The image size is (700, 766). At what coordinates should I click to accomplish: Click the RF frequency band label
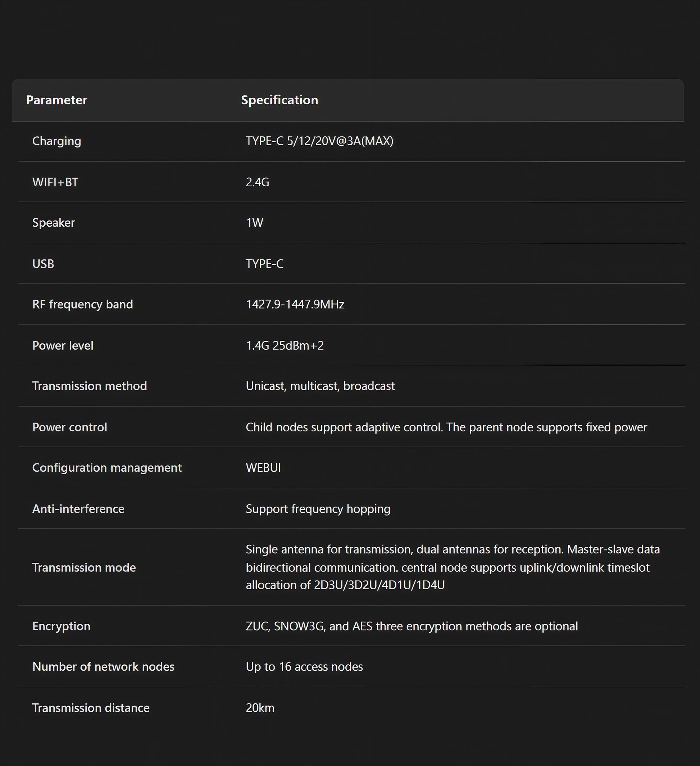(82, 304)
